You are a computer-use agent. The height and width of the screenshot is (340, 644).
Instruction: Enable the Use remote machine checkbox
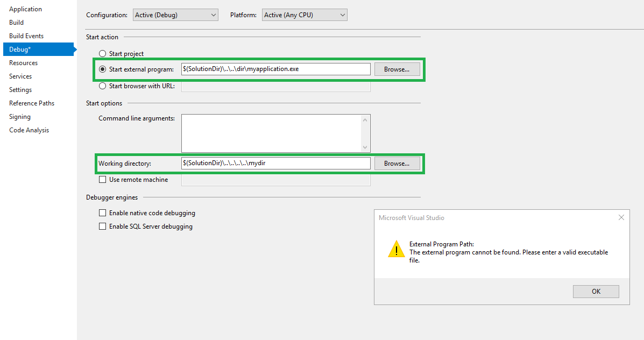point(102,180)
